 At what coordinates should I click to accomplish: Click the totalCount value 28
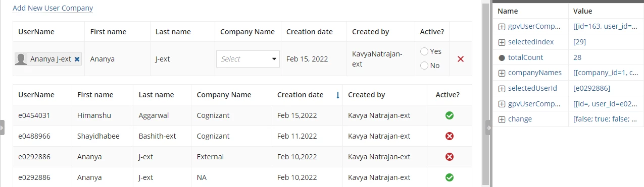point(578,57)
